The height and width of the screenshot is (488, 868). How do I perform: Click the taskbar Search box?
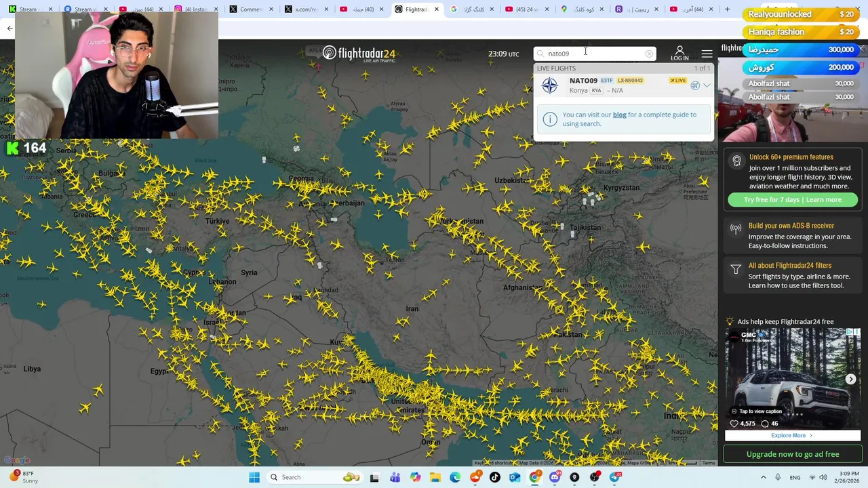click(x=314, y=477)
